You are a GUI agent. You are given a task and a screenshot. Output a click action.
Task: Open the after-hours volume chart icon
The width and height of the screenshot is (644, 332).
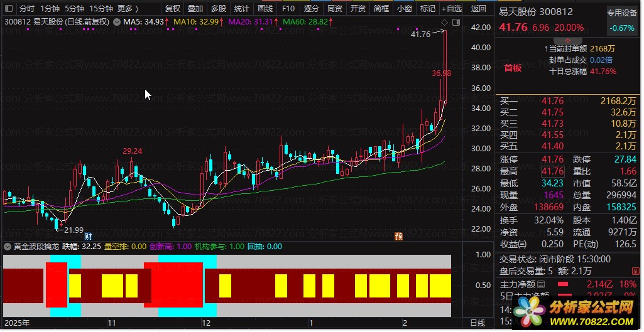coord(635,271)
